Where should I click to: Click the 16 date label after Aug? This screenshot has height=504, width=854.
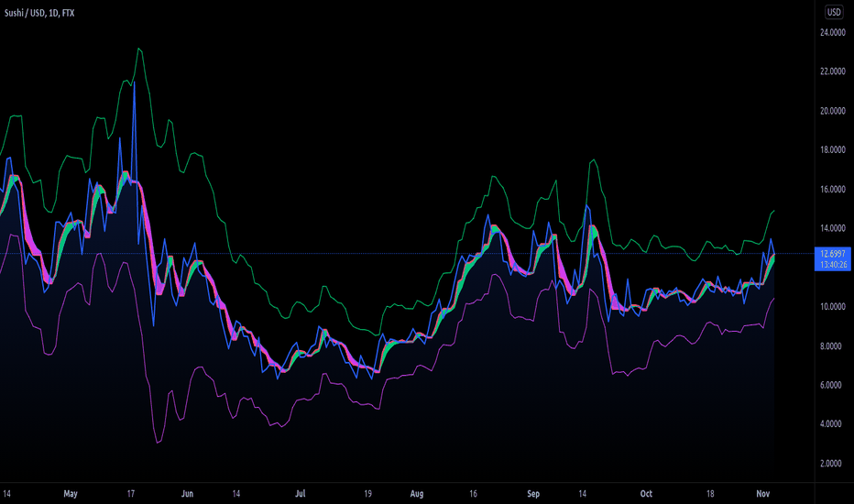(x=473, y=494)
